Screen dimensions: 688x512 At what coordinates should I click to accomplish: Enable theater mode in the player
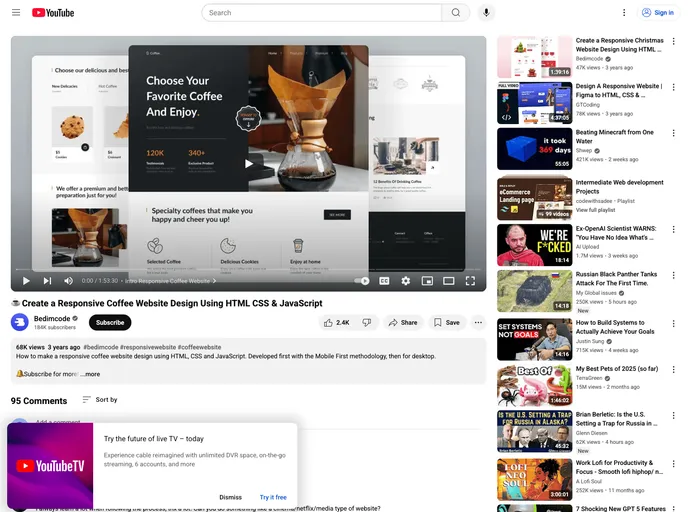coord(448,281)
